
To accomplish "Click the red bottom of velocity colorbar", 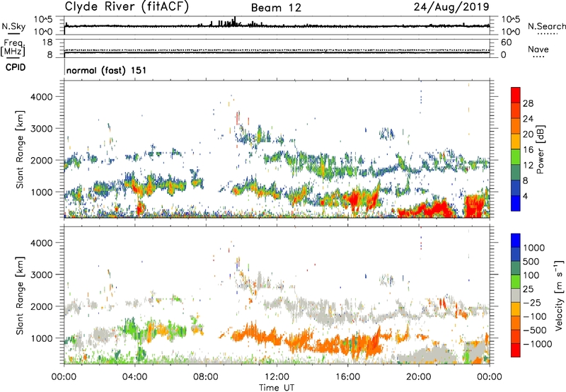I will click(516, 350).
